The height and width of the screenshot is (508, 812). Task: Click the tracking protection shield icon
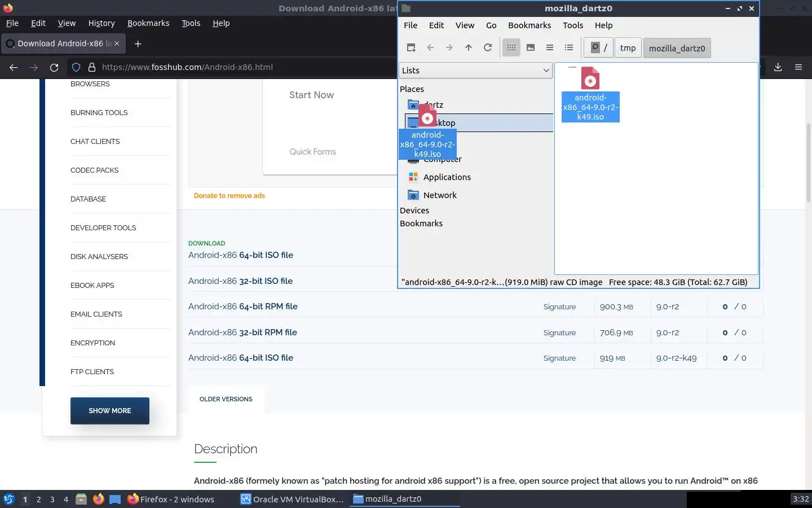(x=76, y=67)
